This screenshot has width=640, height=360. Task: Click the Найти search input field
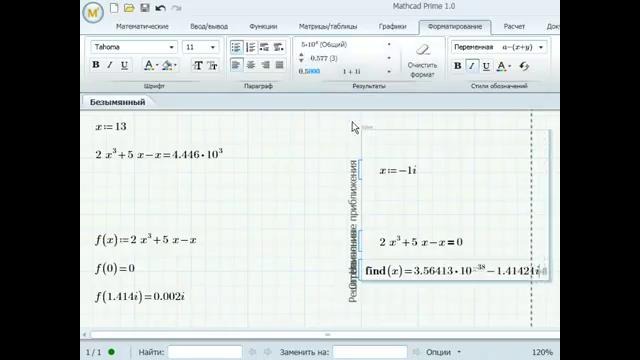point(205,352)
